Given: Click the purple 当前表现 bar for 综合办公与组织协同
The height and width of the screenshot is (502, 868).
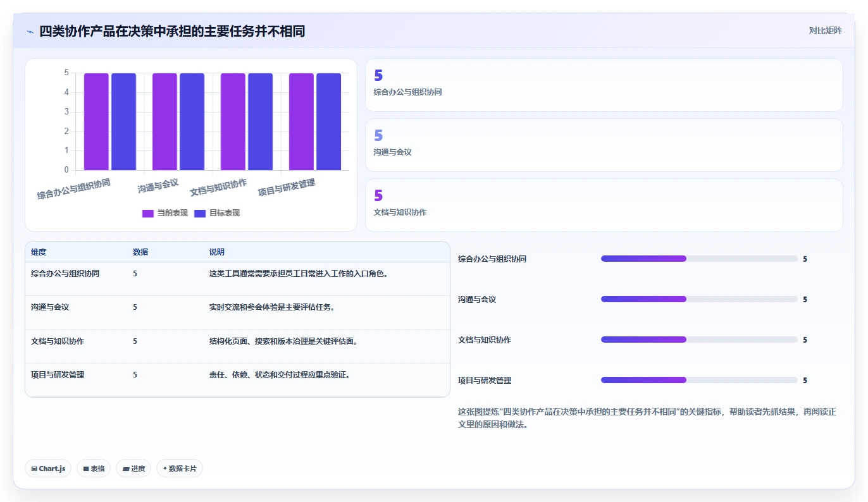Looking at the screenshot, I should [x=96, y=121].
